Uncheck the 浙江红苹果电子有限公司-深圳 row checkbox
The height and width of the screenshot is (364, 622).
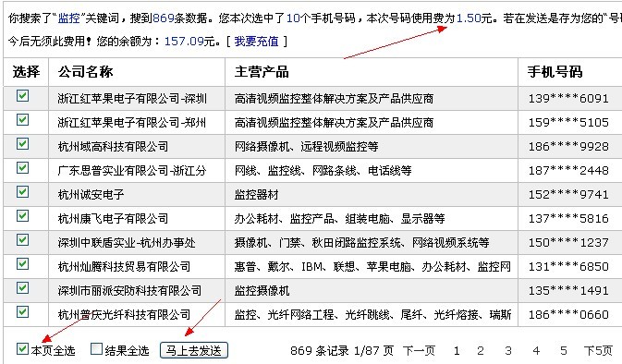coord(22,95)
